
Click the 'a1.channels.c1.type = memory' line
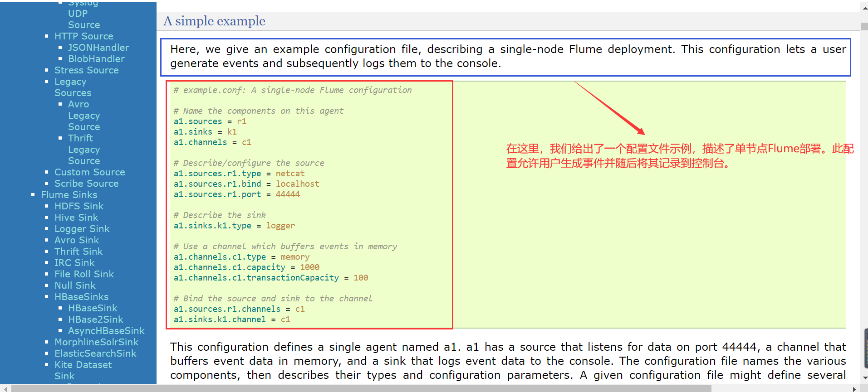(241, 257)
